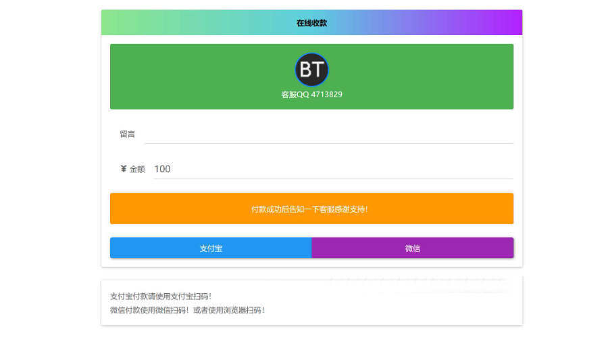Click the 客服QQ 4713829 contact text

click(311, 95)
